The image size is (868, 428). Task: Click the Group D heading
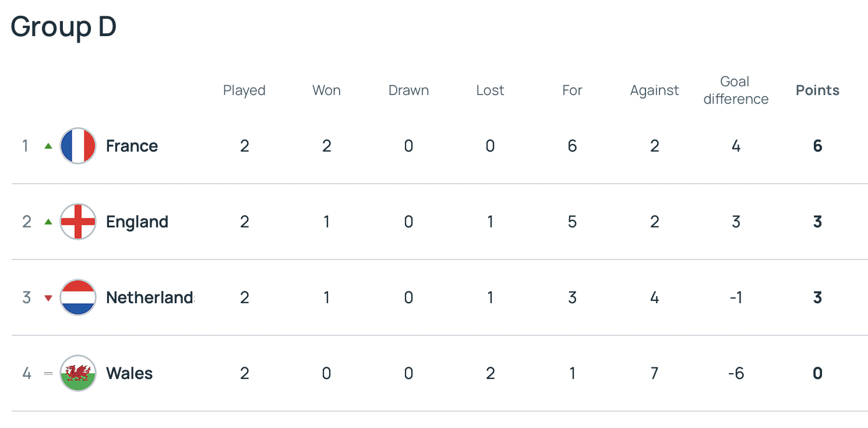(63, 26)
